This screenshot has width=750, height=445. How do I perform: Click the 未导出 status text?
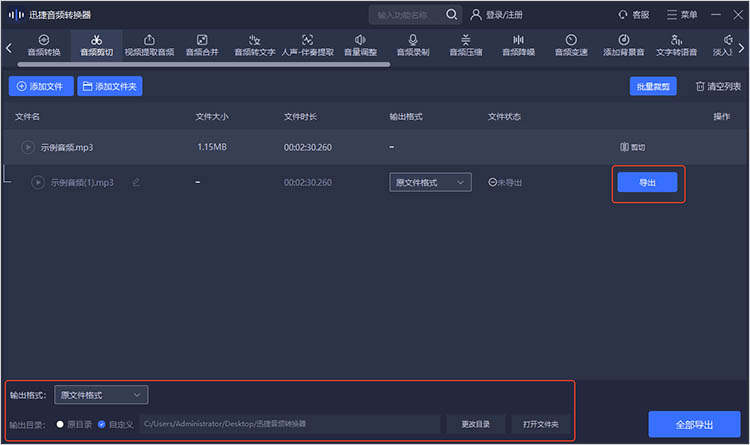[x=509, y=182]
